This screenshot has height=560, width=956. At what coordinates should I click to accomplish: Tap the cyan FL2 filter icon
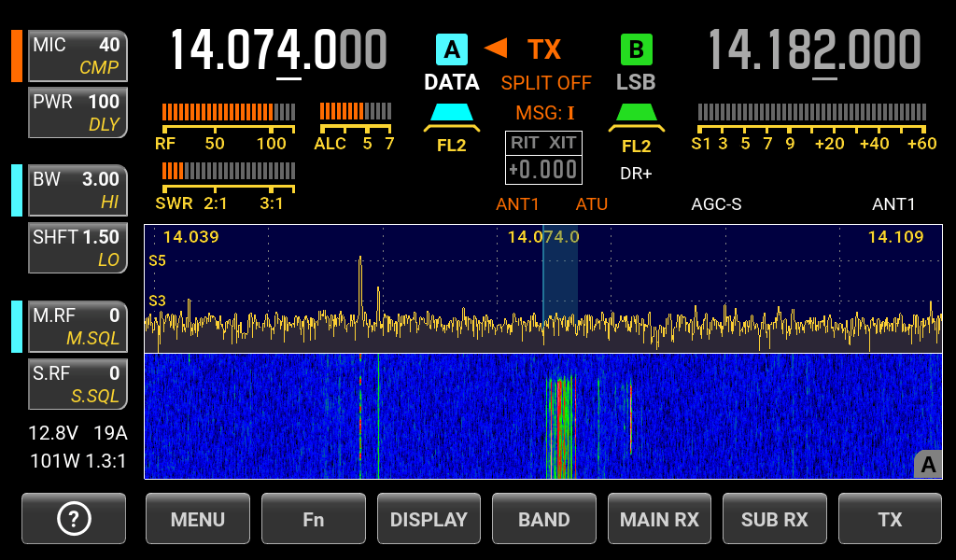[x=451, y=115]
